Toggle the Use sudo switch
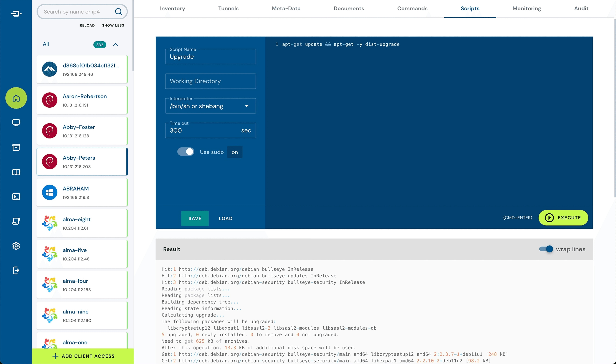Viewport: 616px width, 364px height. (186, 152)
